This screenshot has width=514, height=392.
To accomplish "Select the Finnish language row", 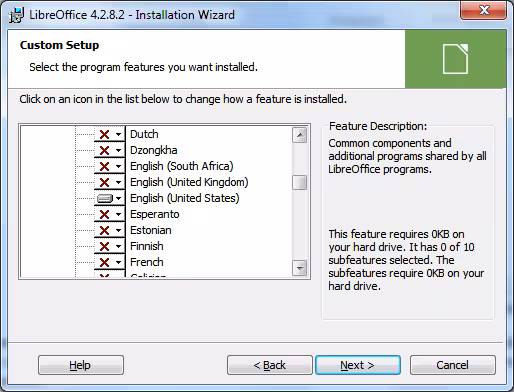I will pos(147,246).
